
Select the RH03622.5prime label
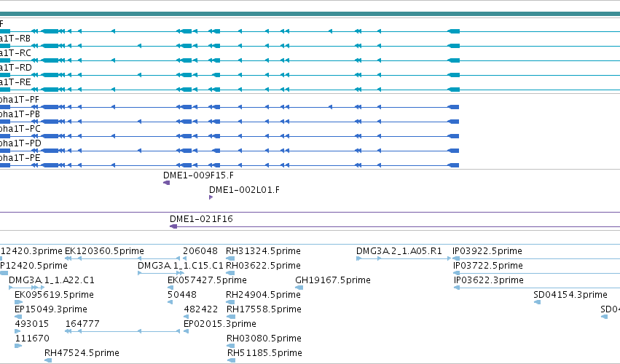(x=263, y=266)
